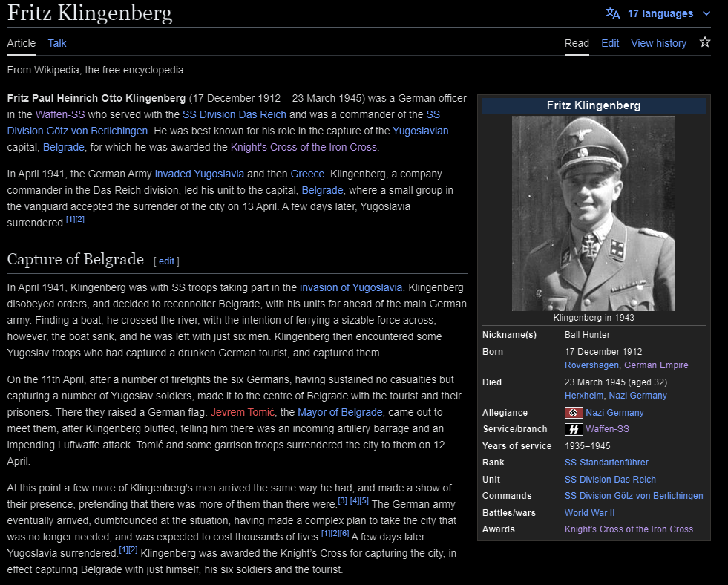Open the SS-Standartenführer rank link
The width and height of the screenshot is (728, 585).
(606, 463)
